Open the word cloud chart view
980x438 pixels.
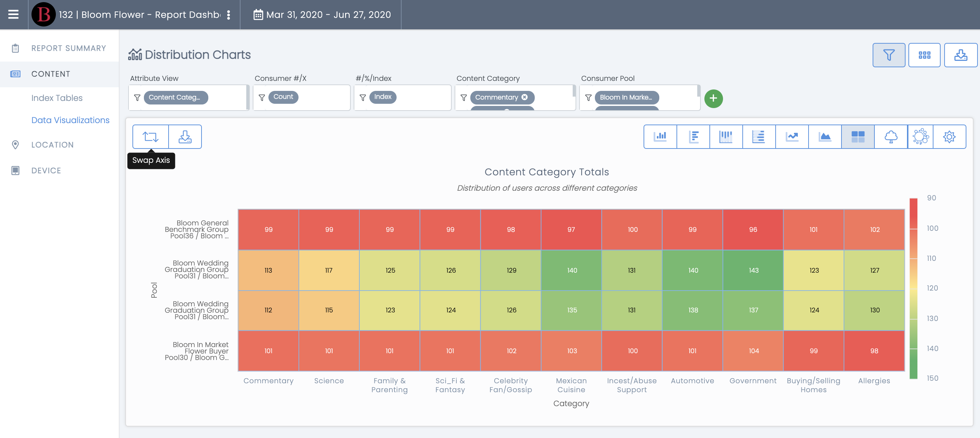(x=891, y=136)
